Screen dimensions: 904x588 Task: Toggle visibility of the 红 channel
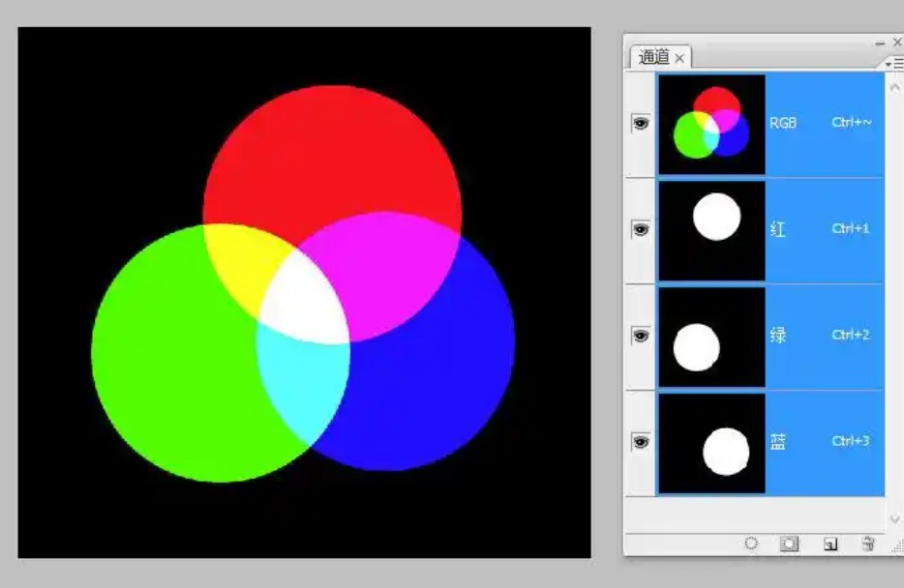[x=640, y=229]
